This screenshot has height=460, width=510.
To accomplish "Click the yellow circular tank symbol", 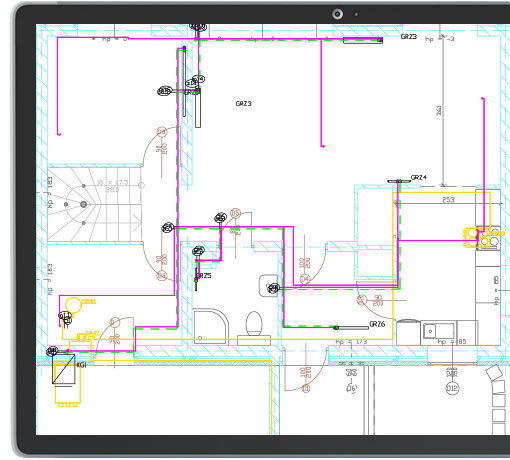I will (73, 305).
